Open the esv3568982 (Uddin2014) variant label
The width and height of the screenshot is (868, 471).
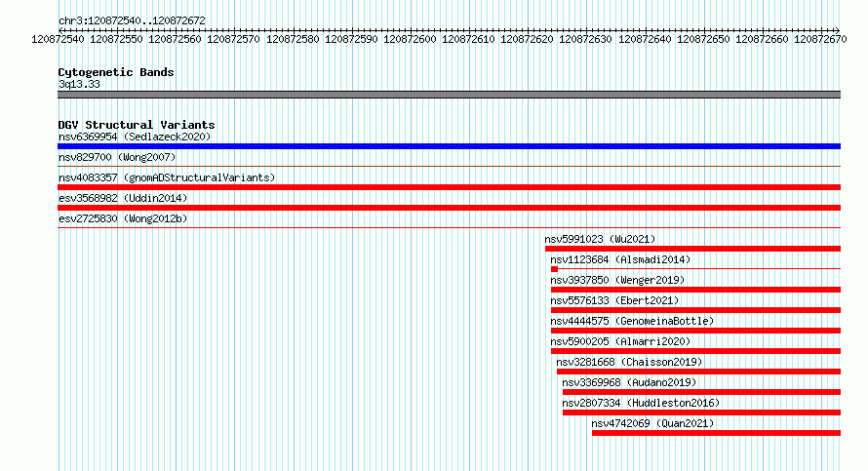123,198
